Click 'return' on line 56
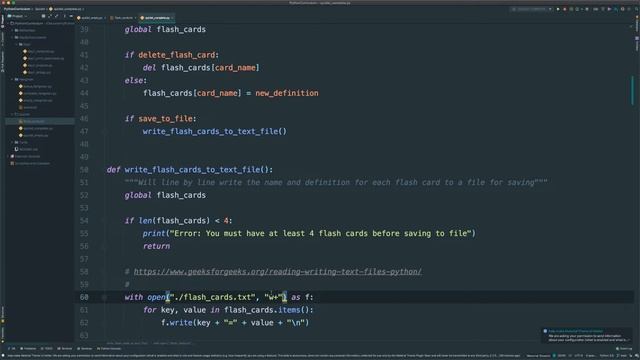Viewport: 640px width, 360px height. pos(156,246)
